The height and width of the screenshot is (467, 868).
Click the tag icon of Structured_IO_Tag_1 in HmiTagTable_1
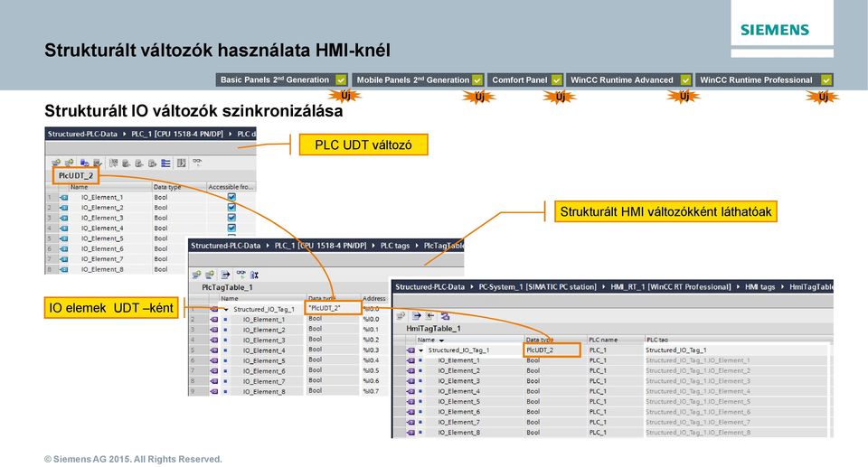(410, 350)
